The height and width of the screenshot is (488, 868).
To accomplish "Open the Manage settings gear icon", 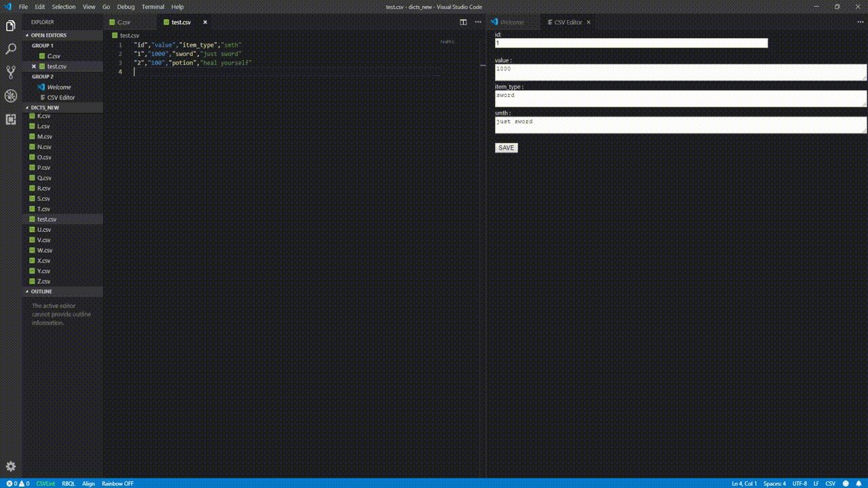I will 10,466.
